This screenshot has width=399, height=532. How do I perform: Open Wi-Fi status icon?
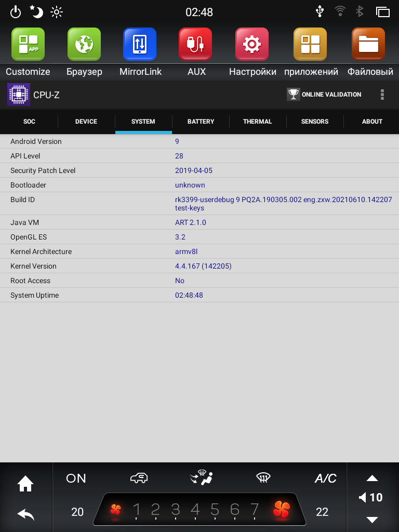(x=340, y=11)
